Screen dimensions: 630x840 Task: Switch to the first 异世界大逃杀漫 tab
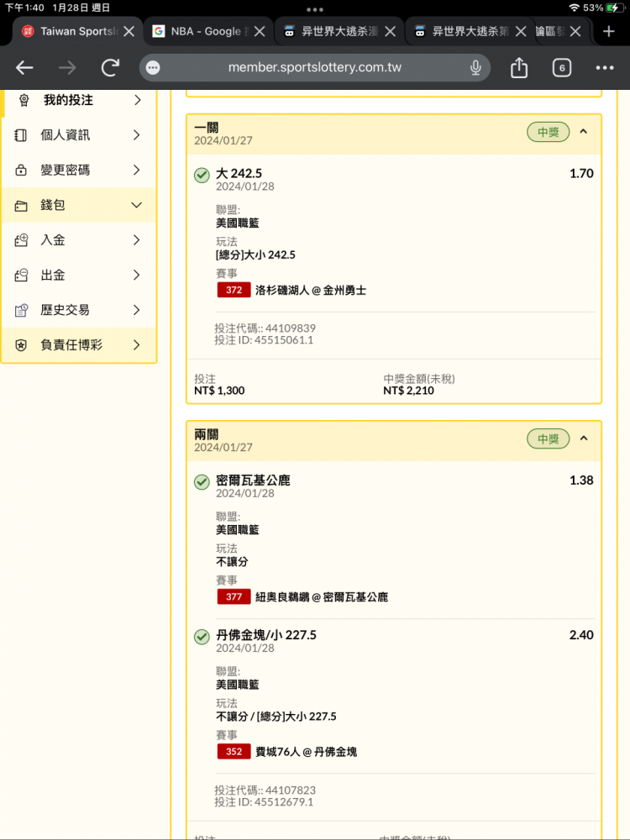coord(338,32)
